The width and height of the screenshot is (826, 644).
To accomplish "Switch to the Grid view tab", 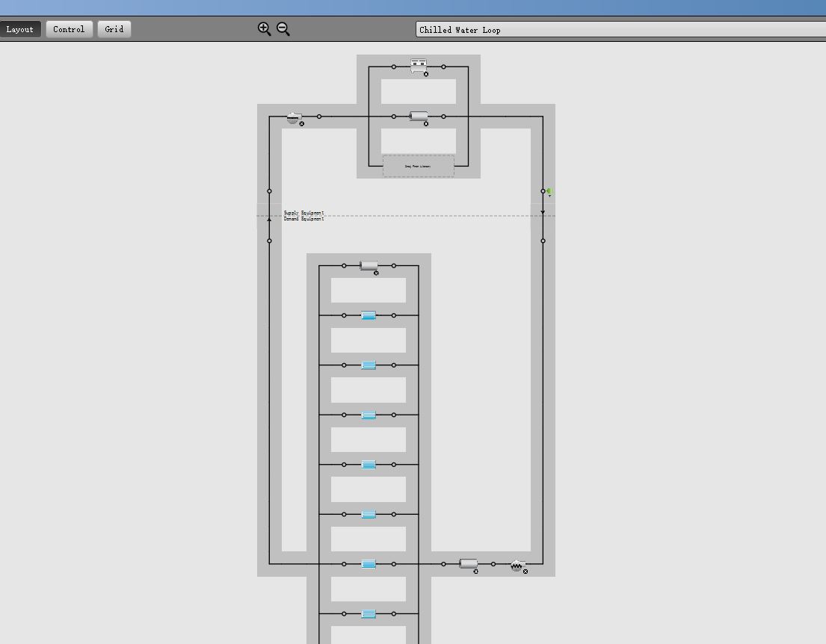I will point(114,29).
